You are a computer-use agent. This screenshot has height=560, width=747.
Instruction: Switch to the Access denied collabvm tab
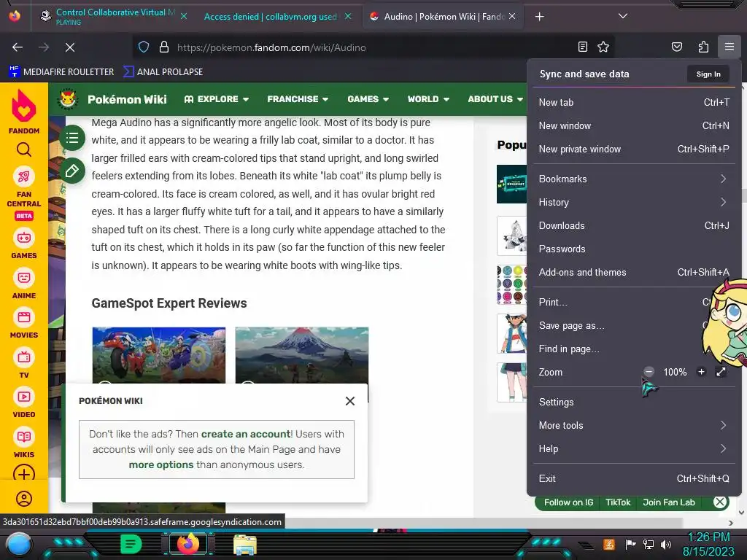pyautogui.click(x=271, y=17)
